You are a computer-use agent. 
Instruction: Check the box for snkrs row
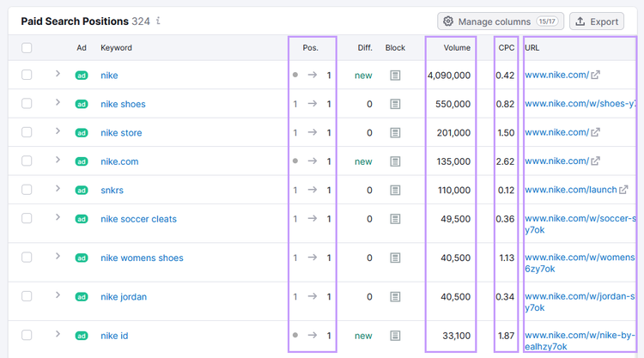[27, 190]
